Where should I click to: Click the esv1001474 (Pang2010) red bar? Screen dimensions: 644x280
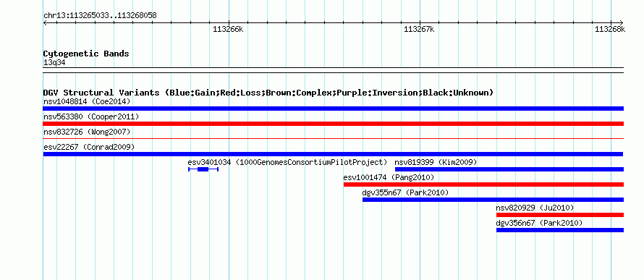483,184
